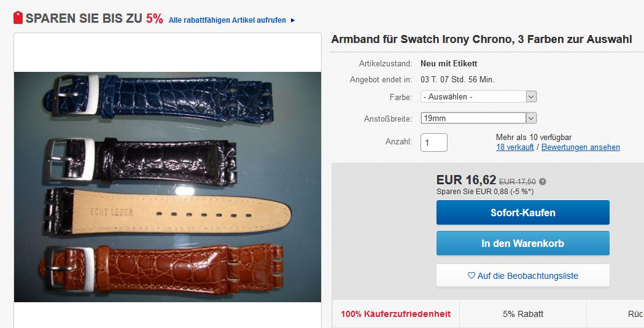Click the product title Armband für Swatch
The image size is (644, 328).
click(x=481, y=39)
